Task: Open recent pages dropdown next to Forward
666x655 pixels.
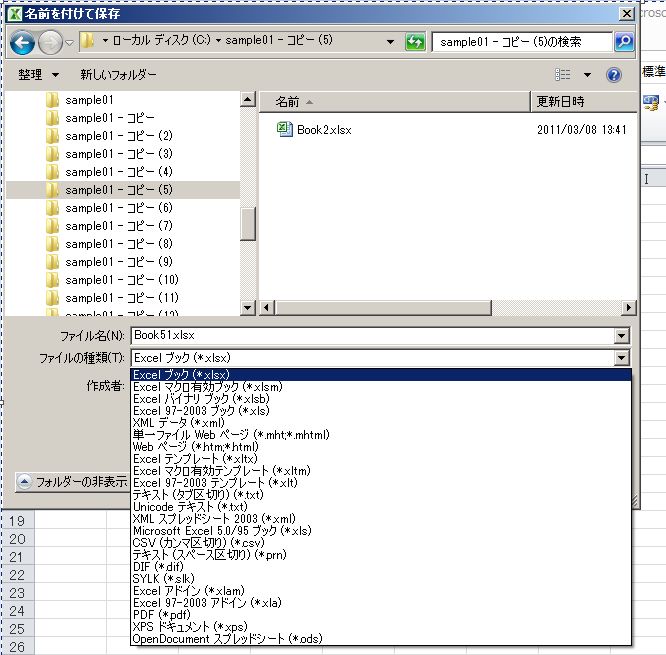Action: click(x=69, y=42)
